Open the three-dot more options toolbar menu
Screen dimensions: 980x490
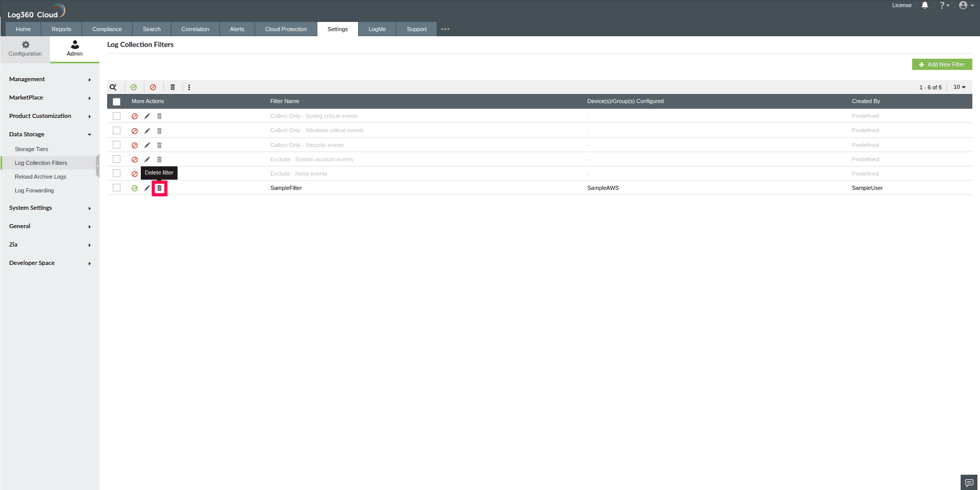click(x=189, y=87)
